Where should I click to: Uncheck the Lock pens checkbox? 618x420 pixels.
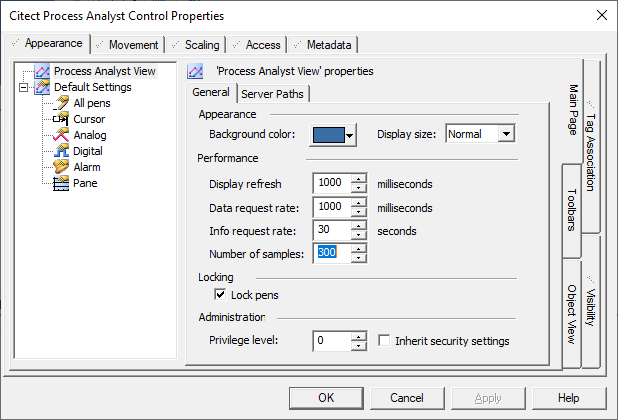[220, 295]
